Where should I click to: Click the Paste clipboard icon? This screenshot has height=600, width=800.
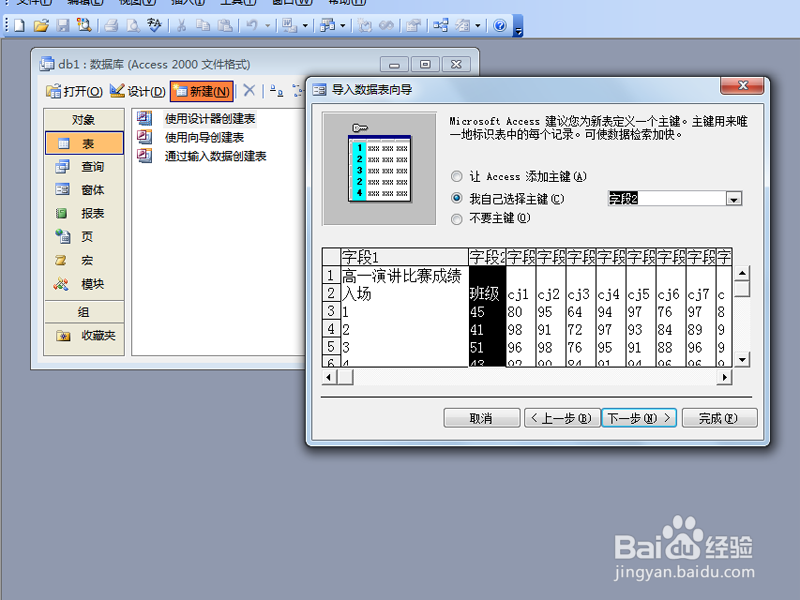coord(224,25)
